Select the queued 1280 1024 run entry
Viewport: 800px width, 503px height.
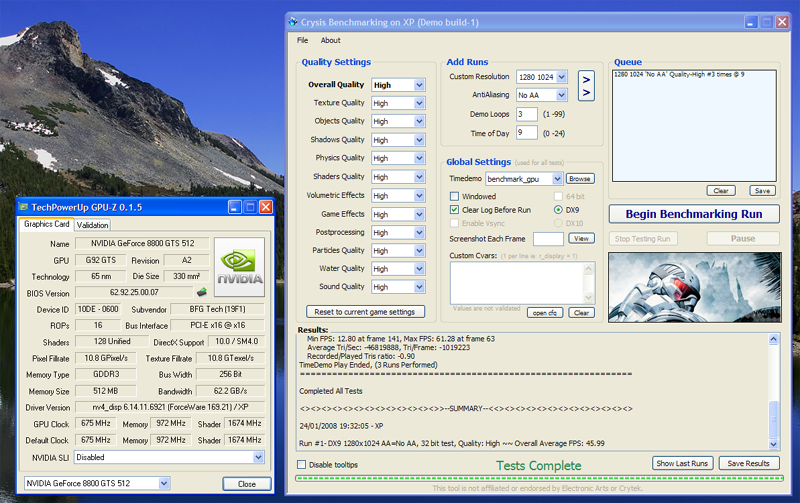679,74
